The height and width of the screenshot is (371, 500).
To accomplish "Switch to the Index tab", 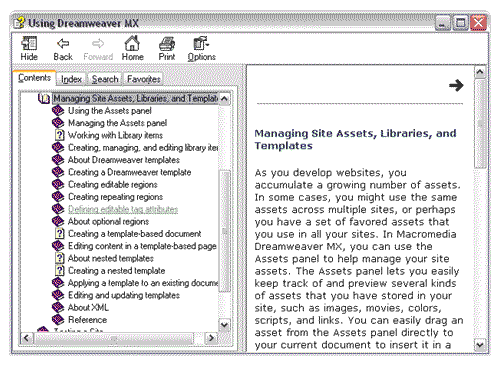I will tap(71, 79).
